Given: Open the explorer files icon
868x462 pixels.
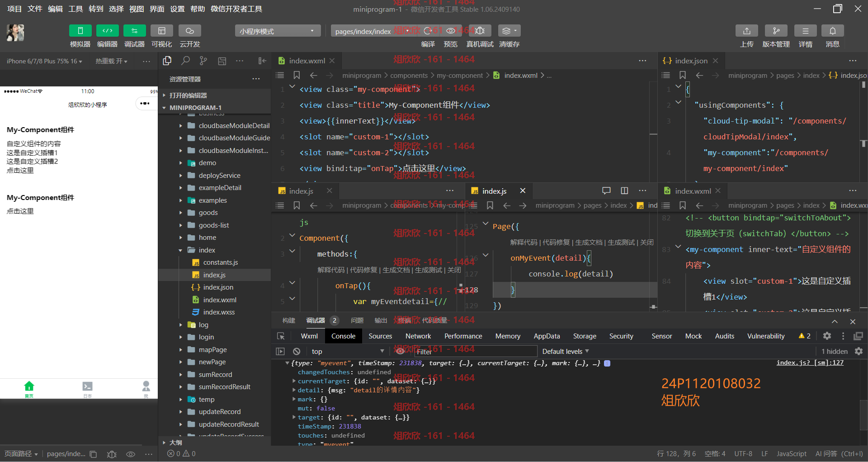Looking at the screenshot, I should (167, 61).
